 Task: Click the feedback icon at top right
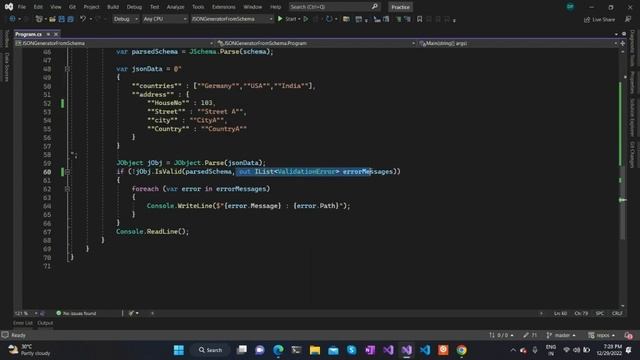tap(628, 19)
